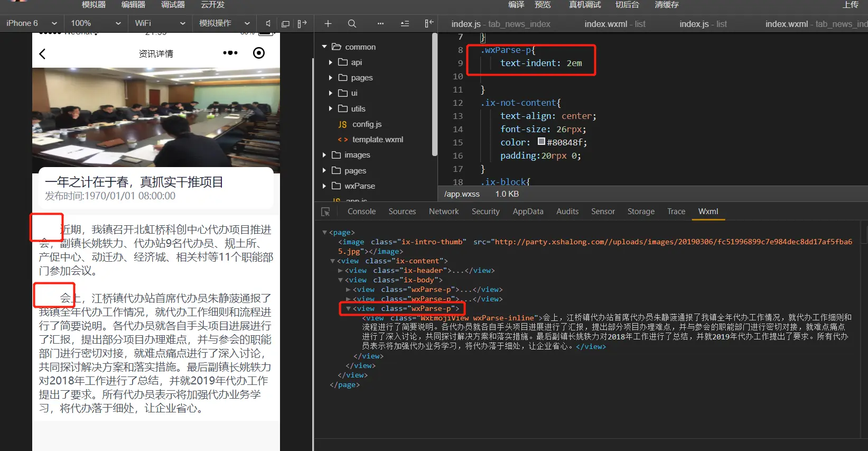The width and height of the screenshot is (868, 451).
Task: Open the mini program three-dot menu
Action: 230,53
